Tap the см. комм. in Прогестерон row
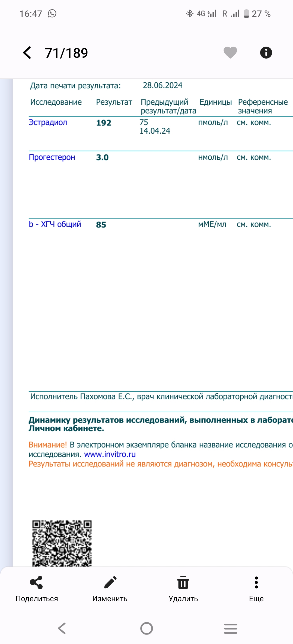This screenshot has height=644, width=293. pos(254,157)
